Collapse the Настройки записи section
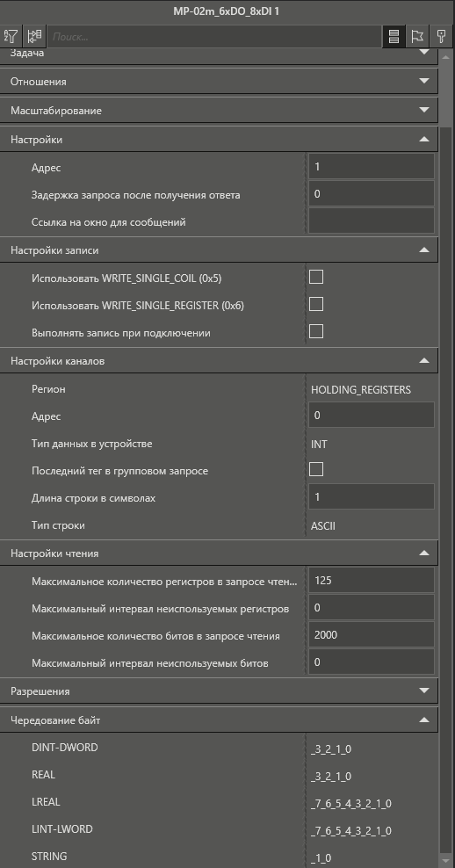This screenshot has width=455, height=868. coord(219,250)
